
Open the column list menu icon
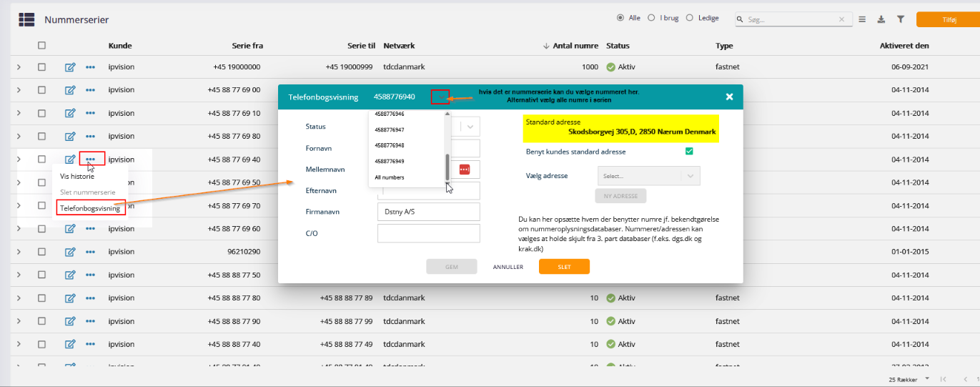[x=862, y=19]
